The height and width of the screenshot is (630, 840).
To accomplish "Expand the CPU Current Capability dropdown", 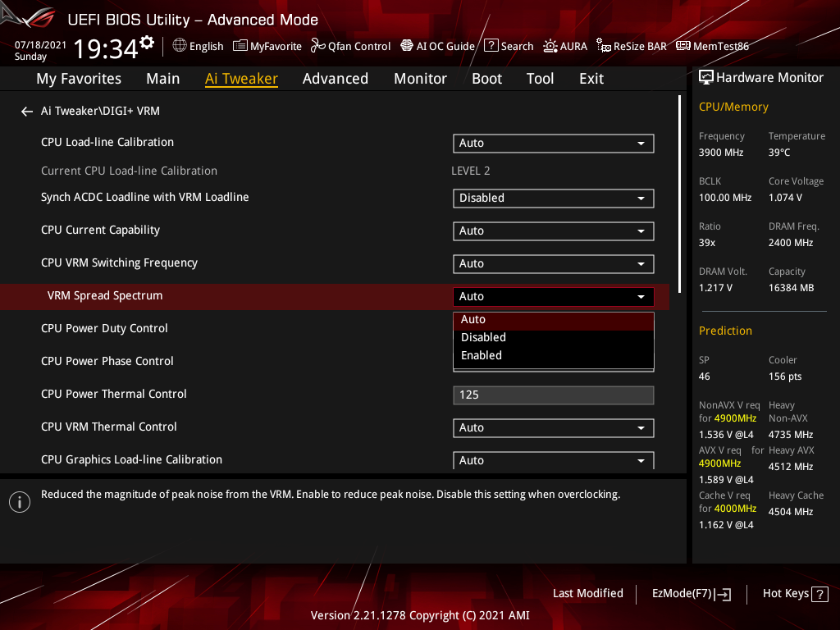I will click(553, 231).
